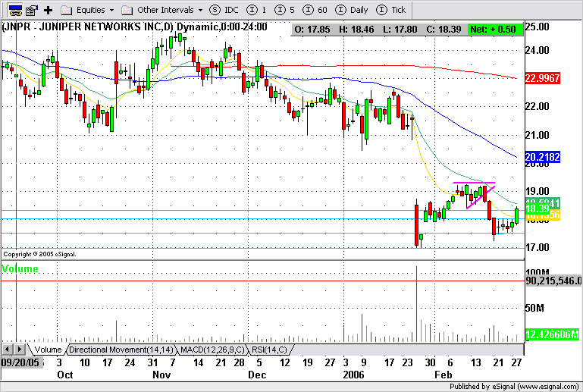Image resolution: width=583 pixels, height=392 pixels.
Task: Click the close price C: 18.39
Action: 444,30
